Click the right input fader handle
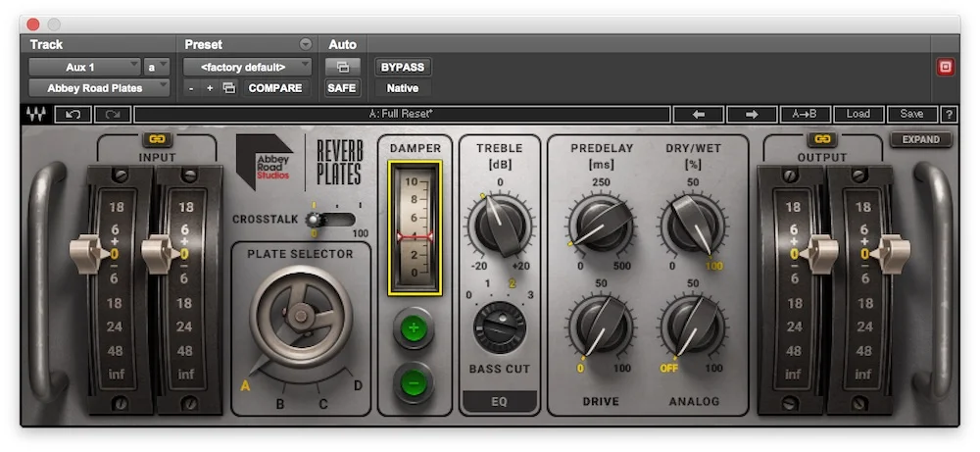Viewport: 980px width, 452px height. 162,254
